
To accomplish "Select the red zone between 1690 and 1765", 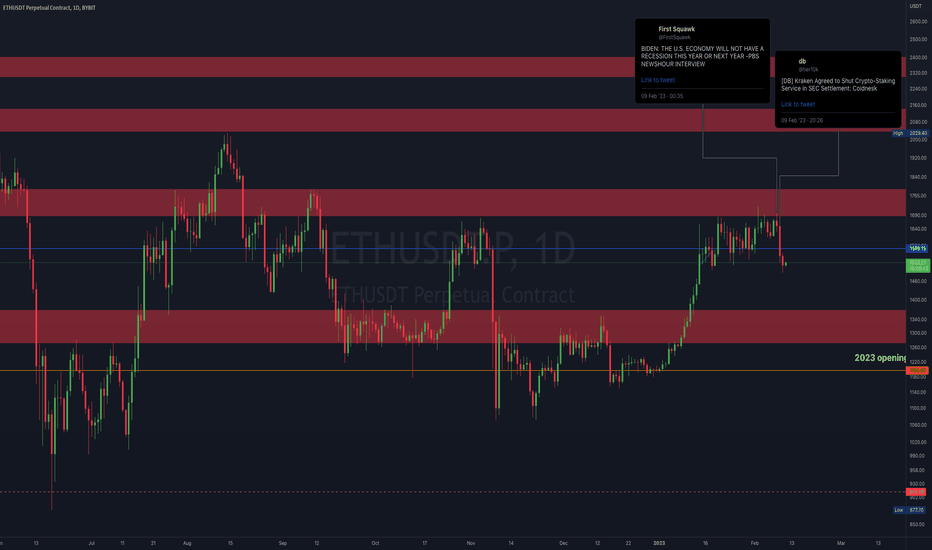I will click(453, 202).
